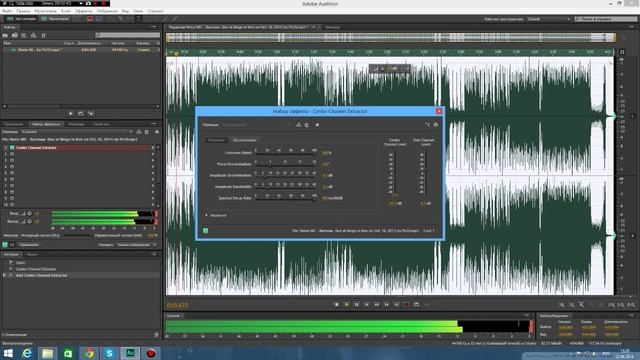This screenshot has width=640, height=360.
Task: Toggle auto-play in Files panel preview
Action: point(91,113)
